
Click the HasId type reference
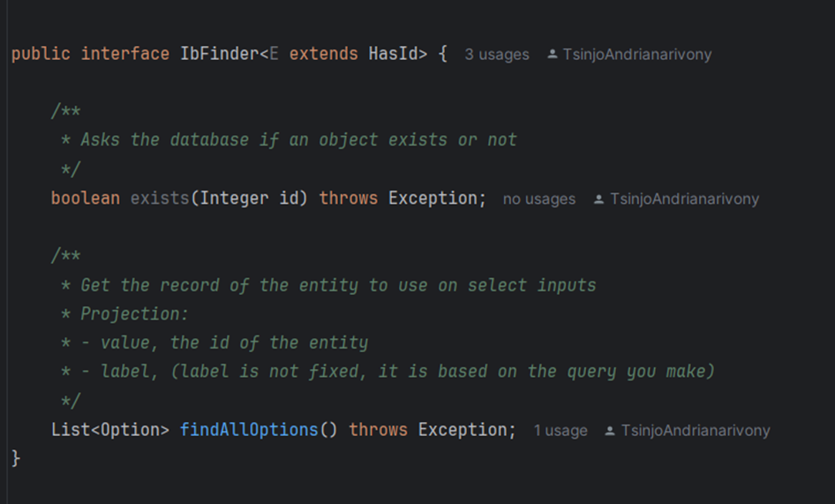(393, 54)
